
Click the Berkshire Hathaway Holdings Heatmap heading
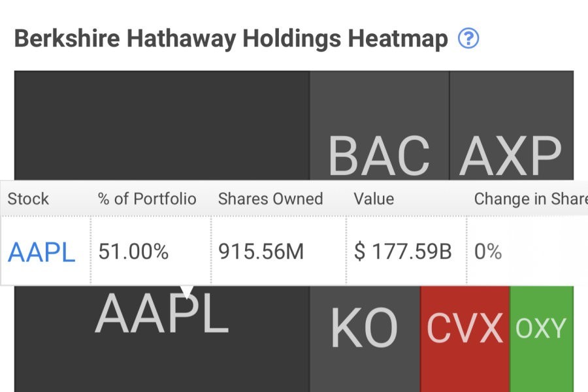(x=231, y=39)
